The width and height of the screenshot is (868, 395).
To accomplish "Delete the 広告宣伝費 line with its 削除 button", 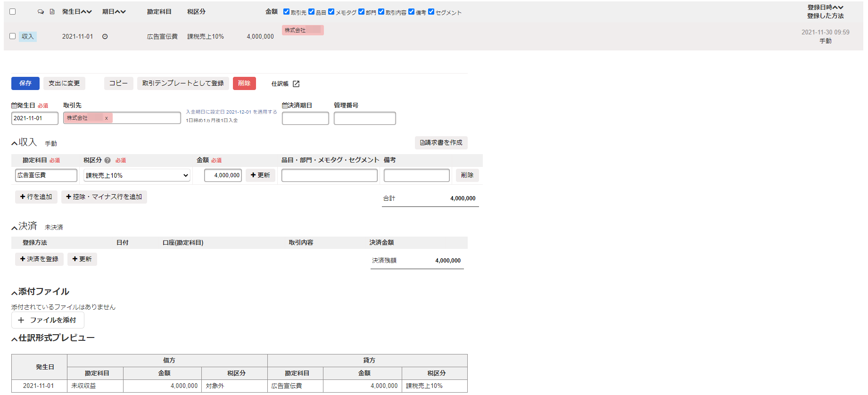I will pyautogui.click(x=467, y=175).
